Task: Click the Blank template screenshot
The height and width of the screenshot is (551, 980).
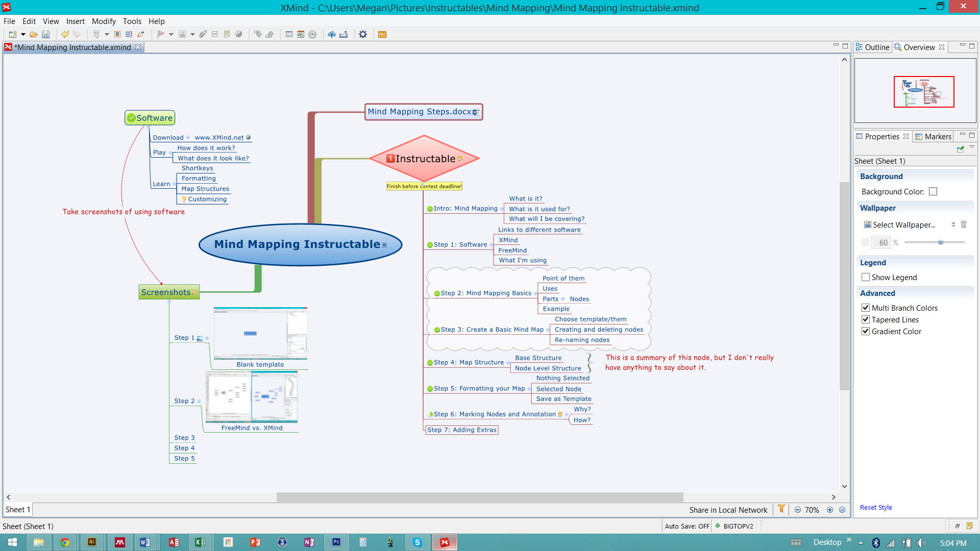Action: tap(260, 333)
